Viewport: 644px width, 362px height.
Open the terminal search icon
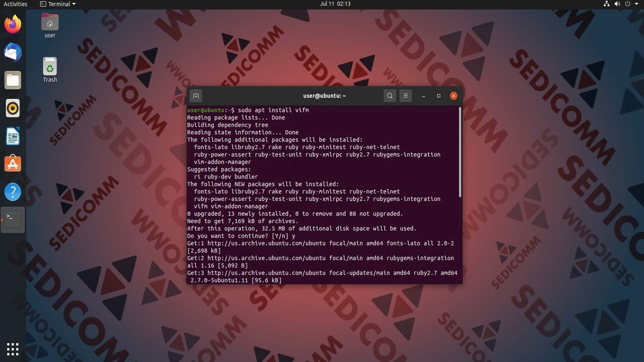[x=389, y=96]
